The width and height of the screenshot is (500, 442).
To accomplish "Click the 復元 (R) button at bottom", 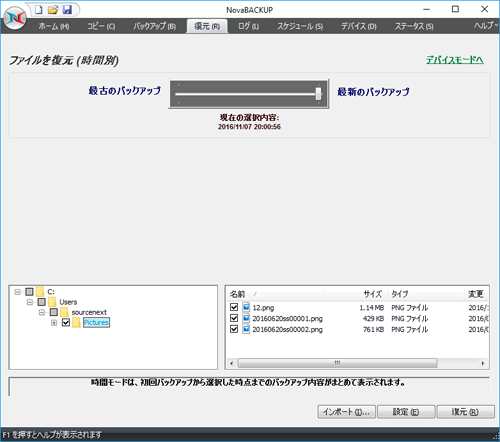I will [465, 412].
